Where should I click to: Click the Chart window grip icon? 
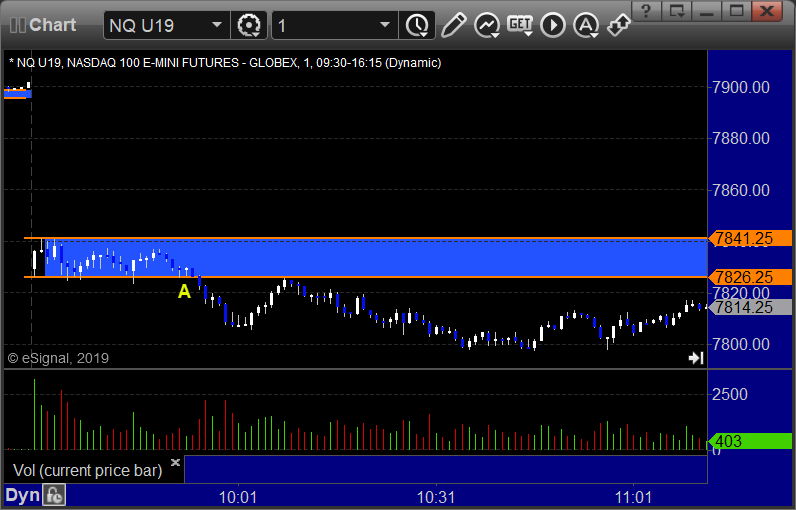(x=18, y=25)
